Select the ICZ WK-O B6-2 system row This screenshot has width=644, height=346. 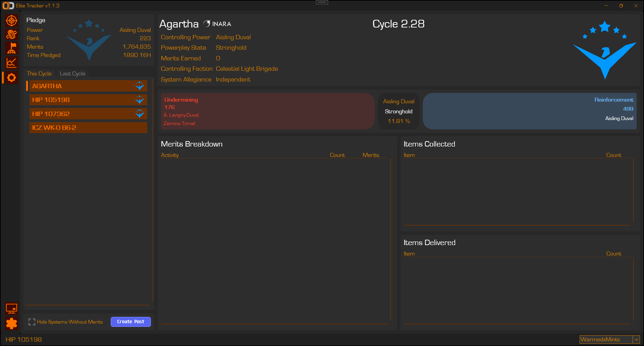click(x=88, y=127)
